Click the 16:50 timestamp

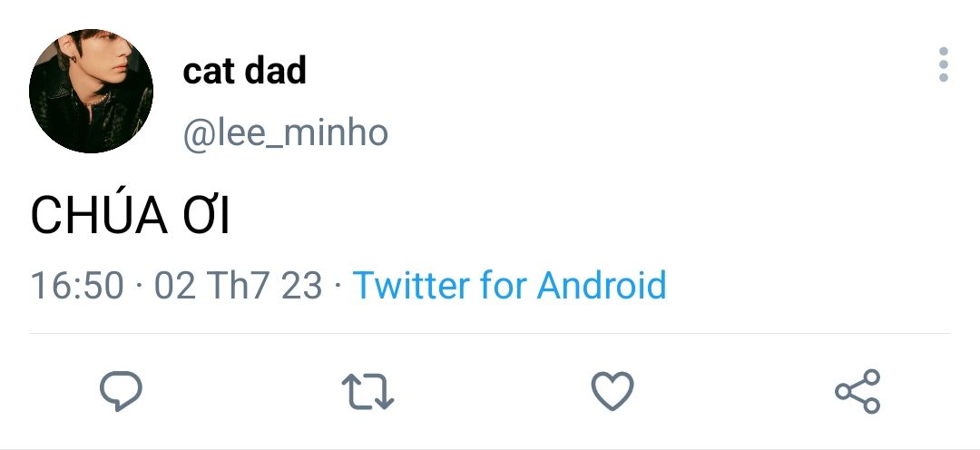(x=77, y=285)
